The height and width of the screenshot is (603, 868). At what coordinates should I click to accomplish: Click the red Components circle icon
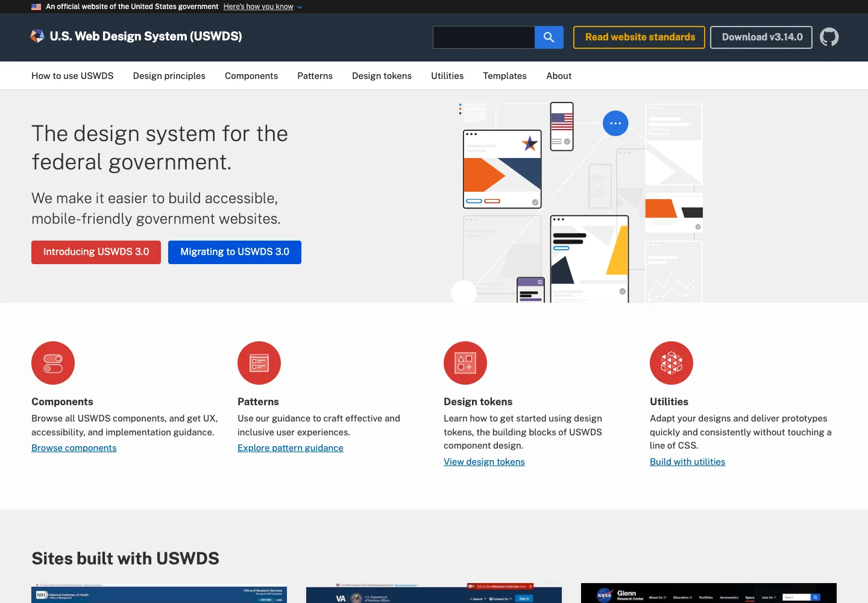tap(53, 363)
